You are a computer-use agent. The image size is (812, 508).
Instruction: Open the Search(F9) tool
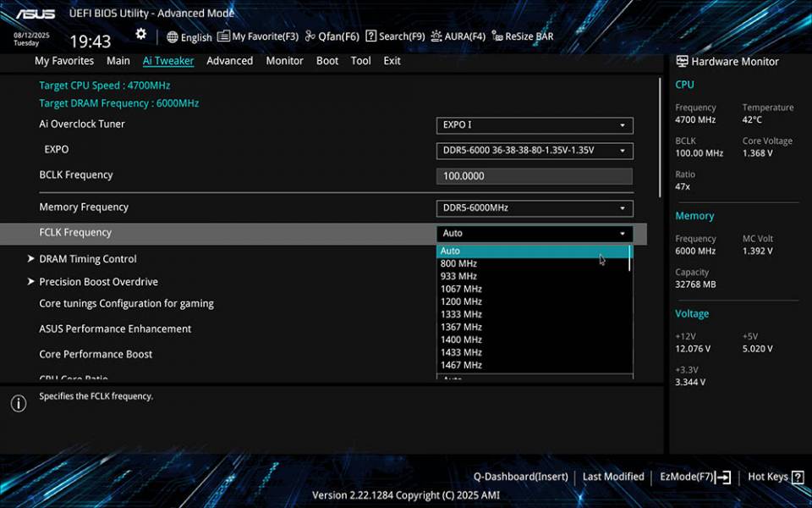[394, 36]
